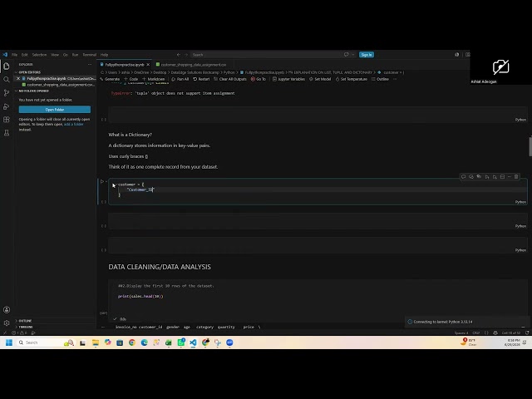Close Fullpythonpractise.ipynb in Open Editors list
532x399 pixels.
point(18,78)
